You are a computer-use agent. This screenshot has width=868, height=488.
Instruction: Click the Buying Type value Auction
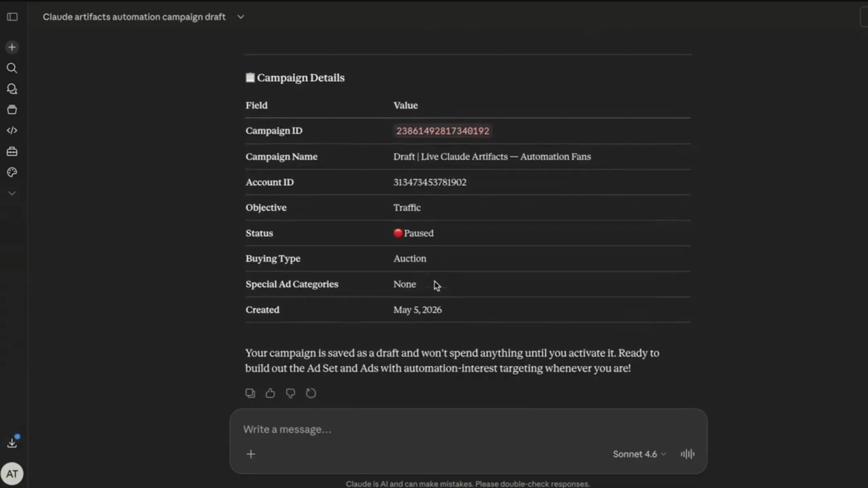point(410,258)
